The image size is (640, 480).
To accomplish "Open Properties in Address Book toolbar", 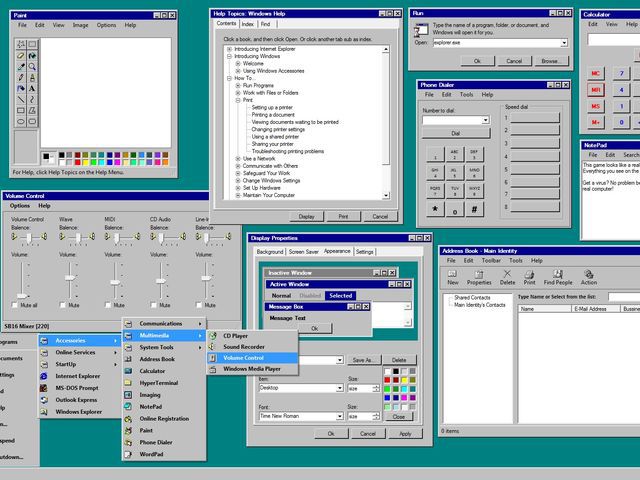I will pyautogui.click(x=479, y=277).
